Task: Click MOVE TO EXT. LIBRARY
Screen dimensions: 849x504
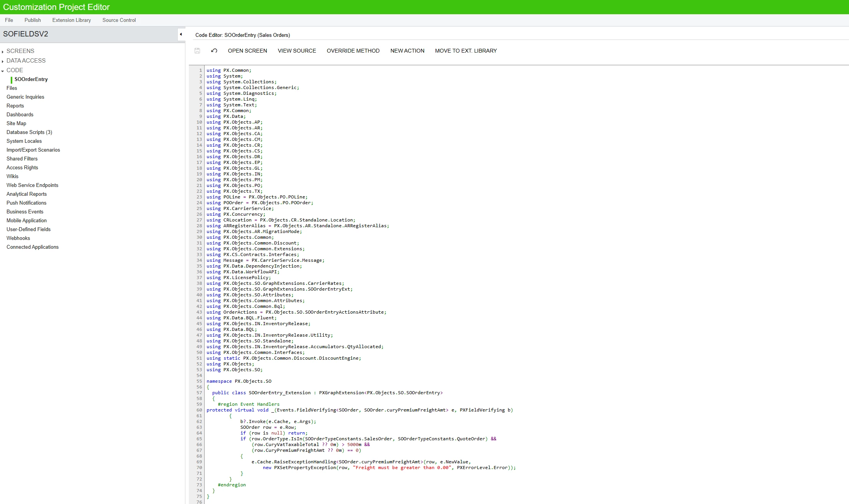Action: pos(466,51)
